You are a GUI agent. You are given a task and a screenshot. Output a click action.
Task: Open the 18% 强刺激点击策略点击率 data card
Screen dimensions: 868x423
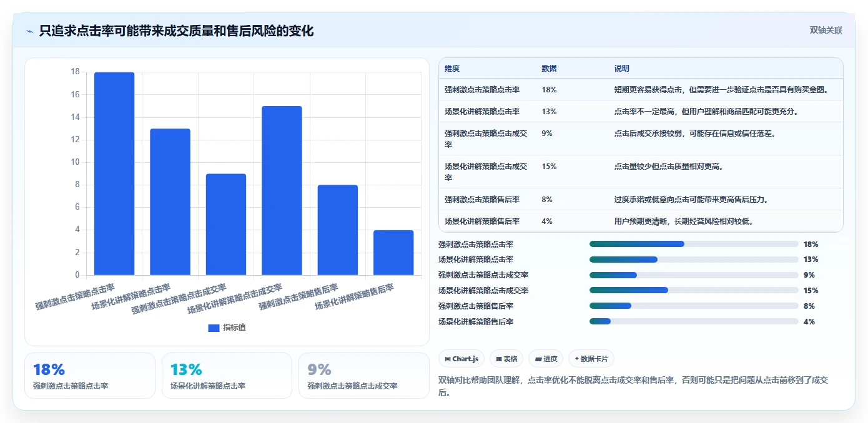(x=90, y=376)
